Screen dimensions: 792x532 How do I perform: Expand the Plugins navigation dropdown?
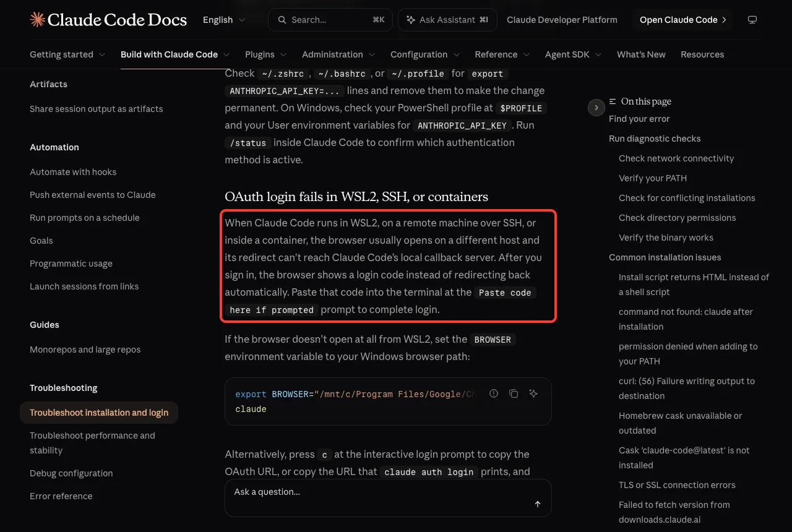tap(266, 54)
